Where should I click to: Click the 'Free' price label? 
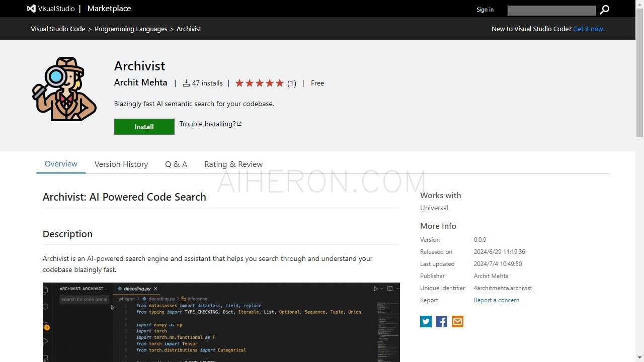[x=317, y=83]
